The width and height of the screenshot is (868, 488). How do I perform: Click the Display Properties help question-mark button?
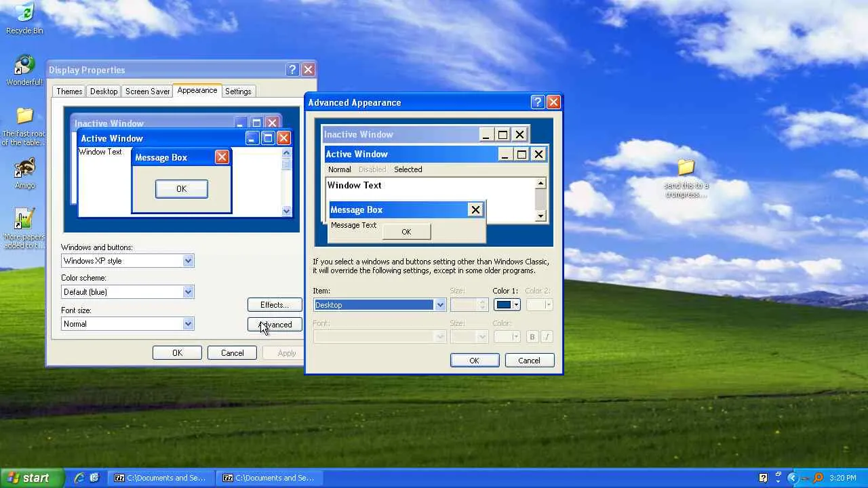coord(292,70)
